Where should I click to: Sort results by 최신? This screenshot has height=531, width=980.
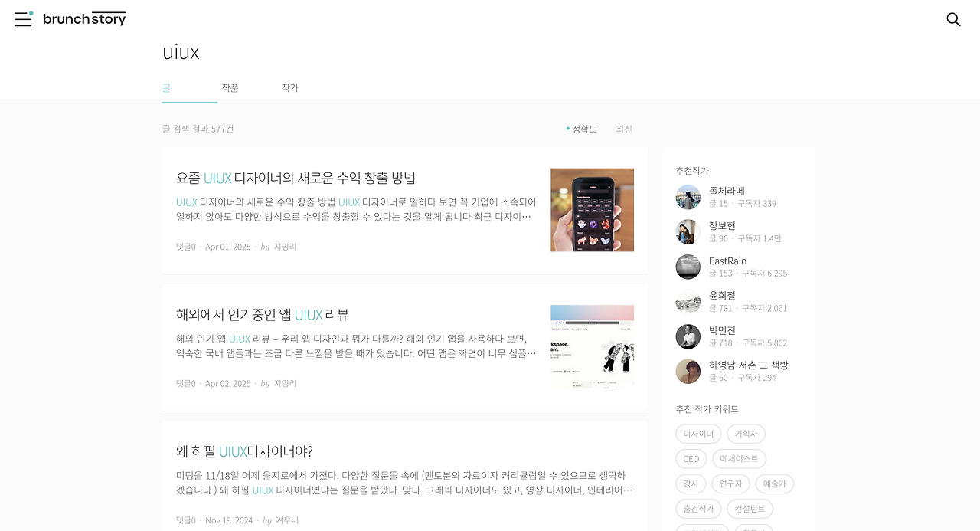623,129
